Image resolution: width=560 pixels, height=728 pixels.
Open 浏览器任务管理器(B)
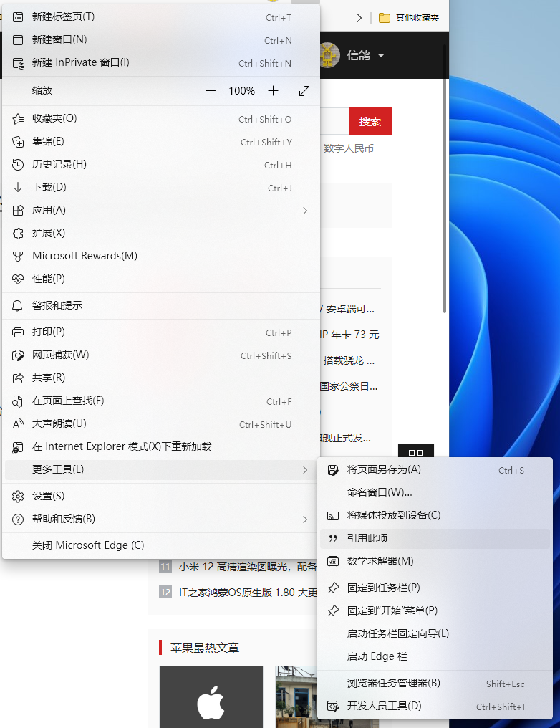tap(435, 684)
